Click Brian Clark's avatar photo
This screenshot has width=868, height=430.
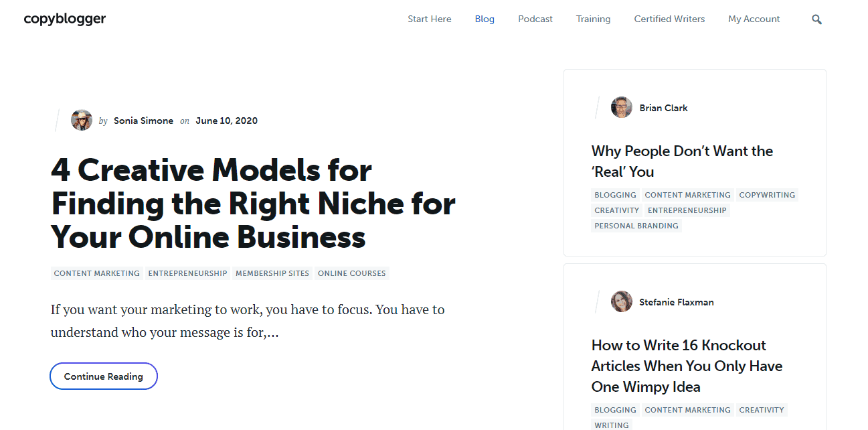tap(621, 106)
